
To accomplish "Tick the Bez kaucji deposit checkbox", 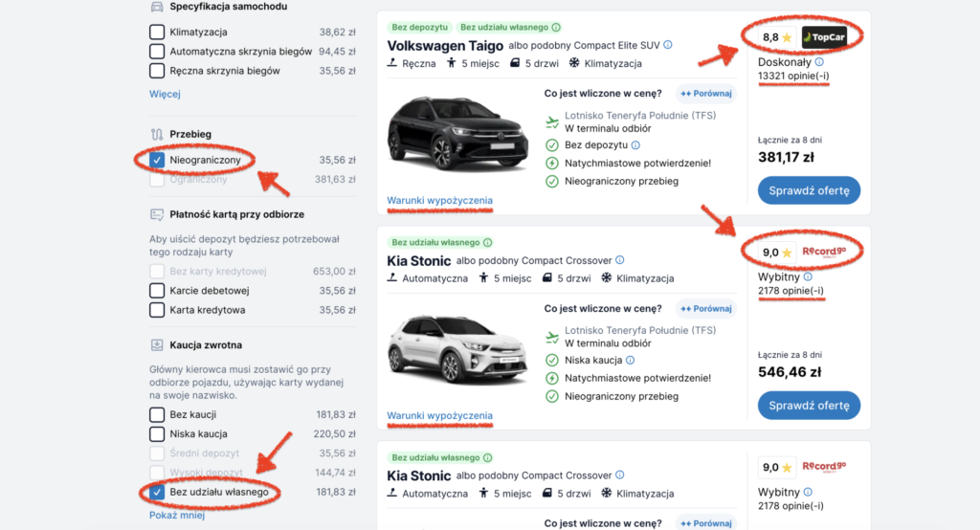I will 157,414.
